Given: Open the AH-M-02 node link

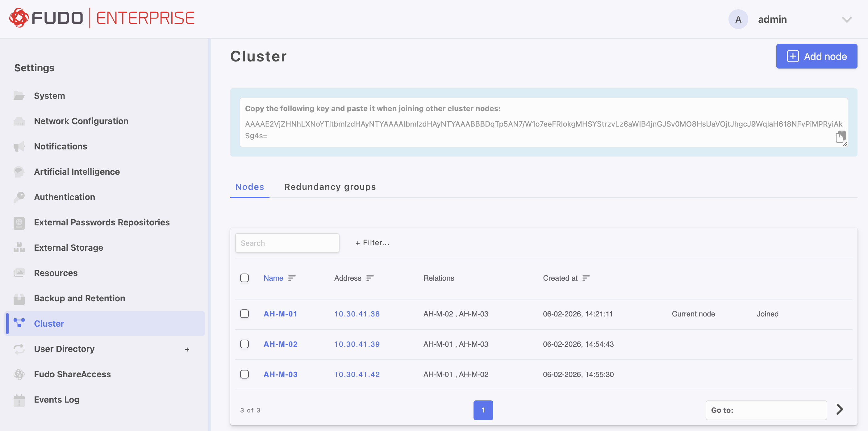Looking at the screenshot, I should [x=280, y=344].
